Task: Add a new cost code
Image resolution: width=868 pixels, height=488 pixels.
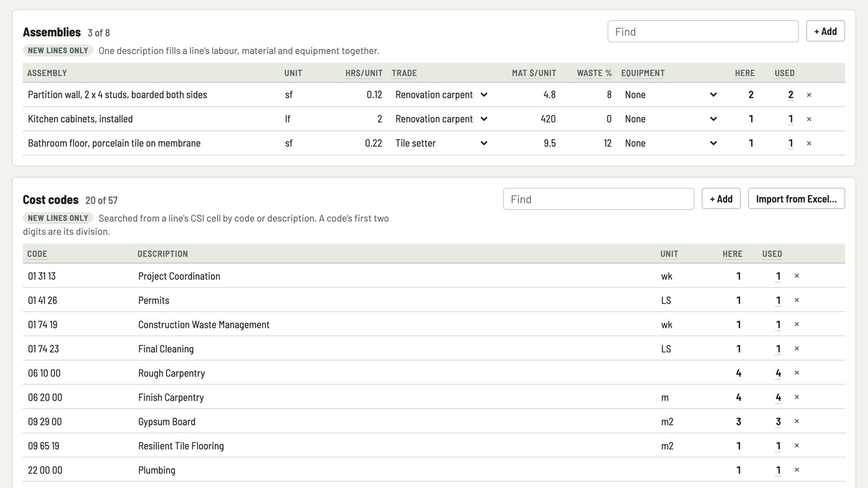Action: [721, 199]
